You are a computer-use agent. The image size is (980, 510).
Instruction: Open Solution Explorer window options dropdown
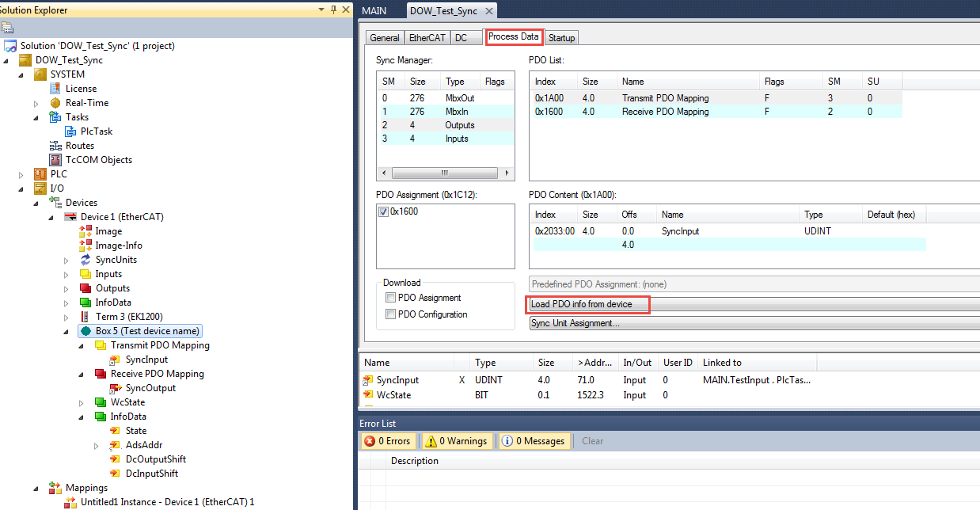[x=321, y=10]
